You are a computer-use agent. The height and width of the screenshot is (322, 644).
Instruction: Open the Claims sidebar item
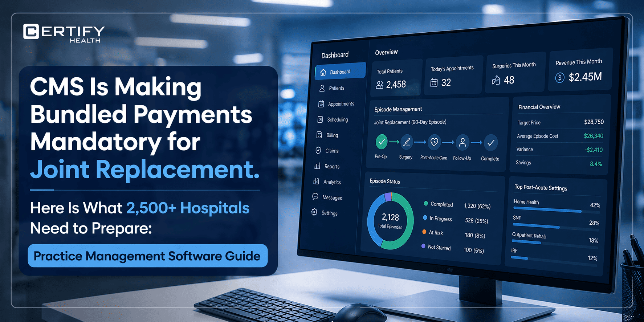[331, 151]
